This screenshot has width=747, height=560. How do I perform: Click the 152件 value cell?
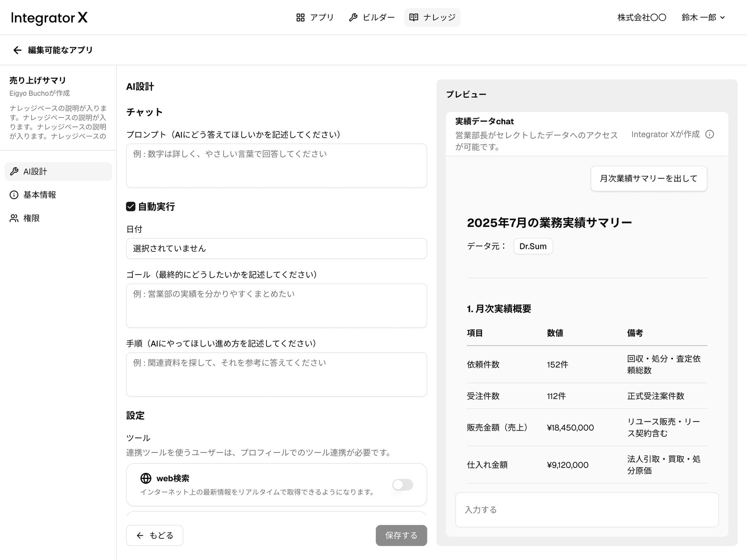(x=557, y=365)
